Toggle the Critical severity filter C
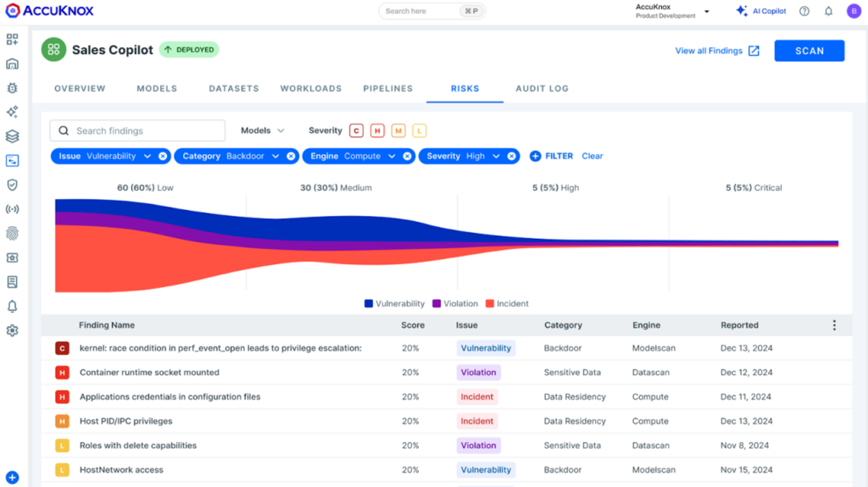This screenshot has height=487, width=868. [x=357, y=130]
